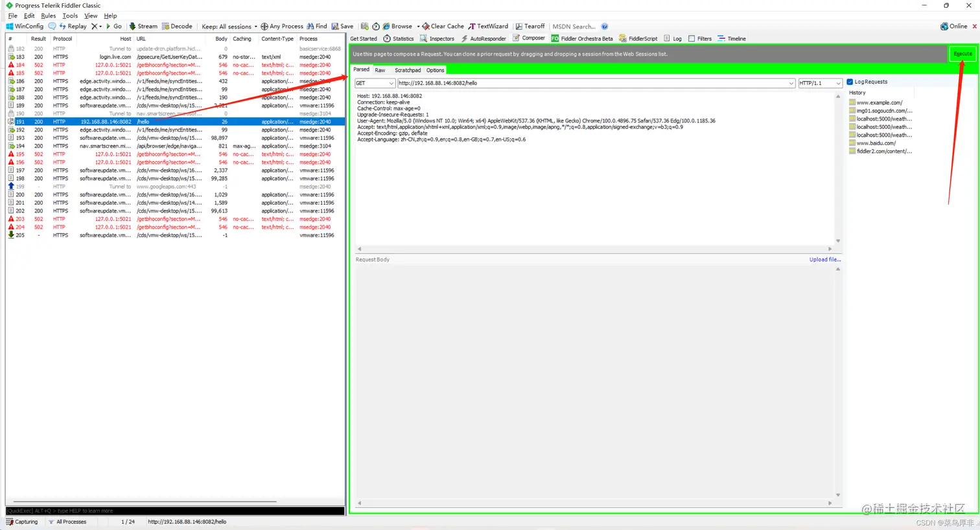
Task: Click Browse to launch browser
Action: (x=397, y=27)
